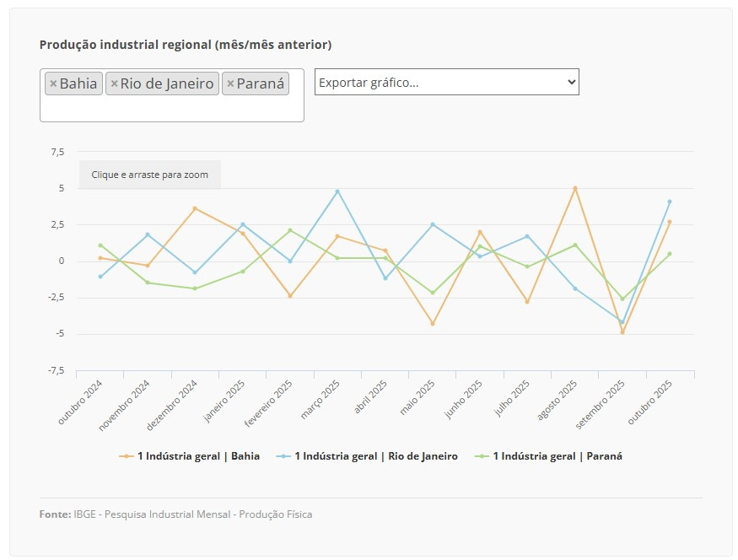Screen dimensions: 738x560
Task: Click Rio de Janeiro blue legend marker
Action: tap(283, 456)
